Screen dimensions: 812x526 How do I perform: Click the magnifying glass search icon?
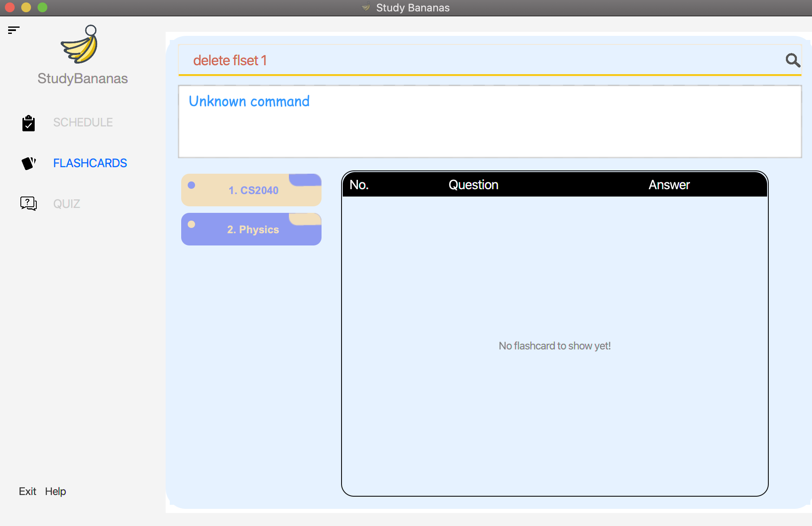(x=792, y=60)
